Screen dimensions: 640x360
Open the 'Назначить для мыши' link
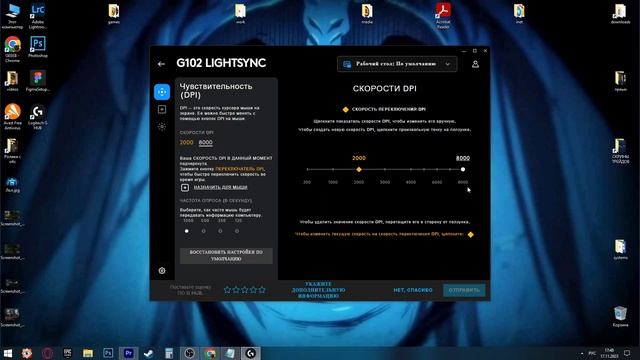click(x=220, y=187)
